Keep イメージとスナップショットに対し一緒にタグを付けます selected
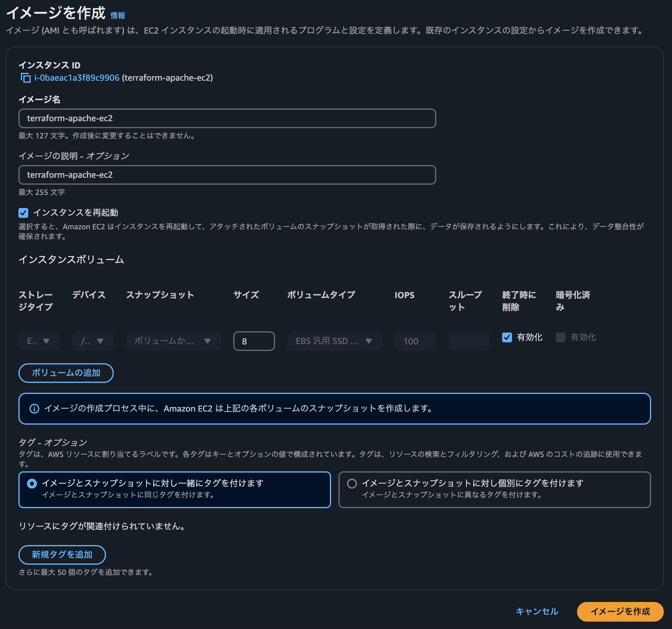672x629 pixels. pos(32,483)
